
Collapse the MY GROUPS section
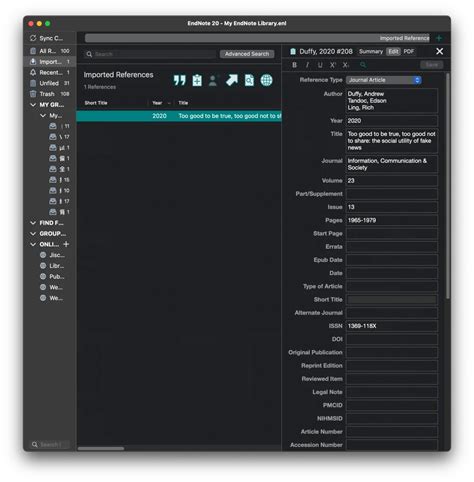point(33,105)
